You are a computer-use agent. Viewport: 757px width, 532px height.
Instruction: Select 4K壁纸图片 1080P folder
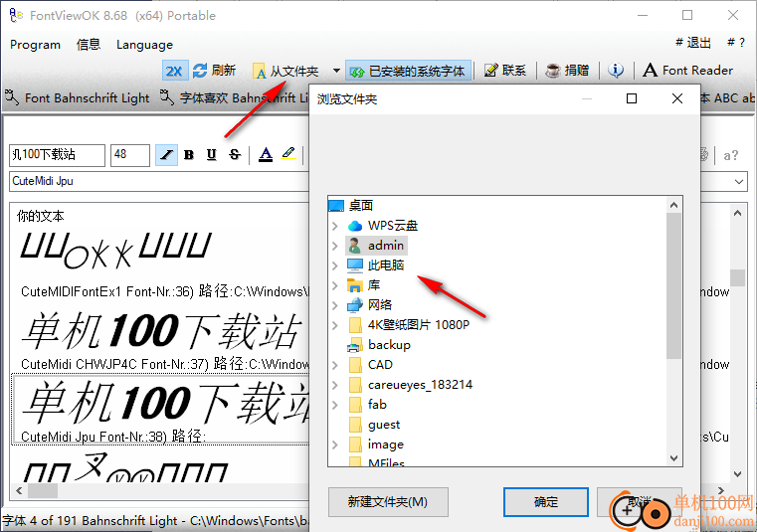click(x=409, y=325)
